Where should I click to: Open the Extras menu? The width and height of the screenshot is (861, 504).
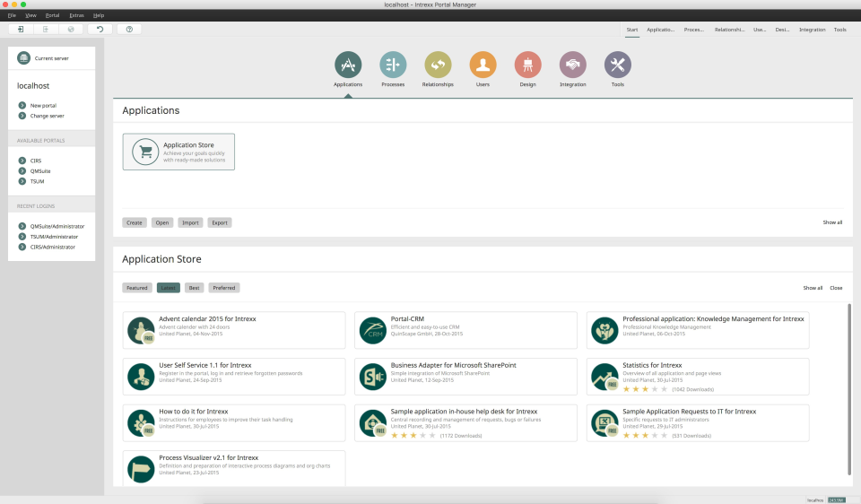click(x=76, y=15)
